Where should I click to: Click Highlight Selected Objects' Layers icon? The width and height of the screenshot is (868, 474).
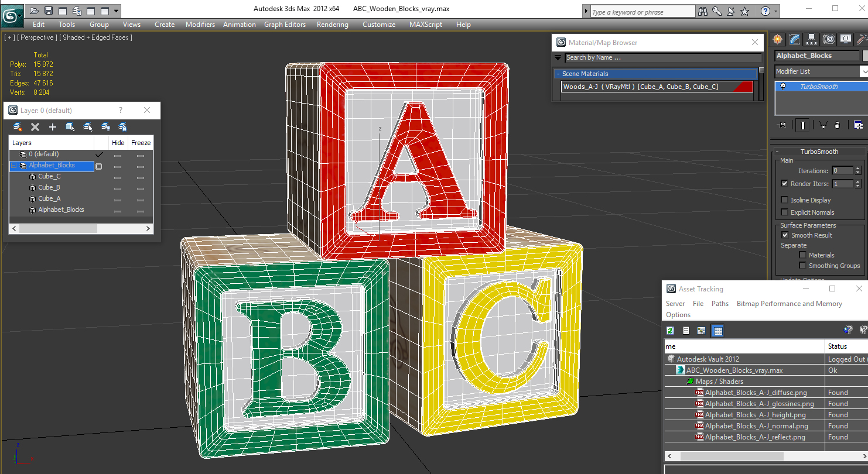(88, 127)
